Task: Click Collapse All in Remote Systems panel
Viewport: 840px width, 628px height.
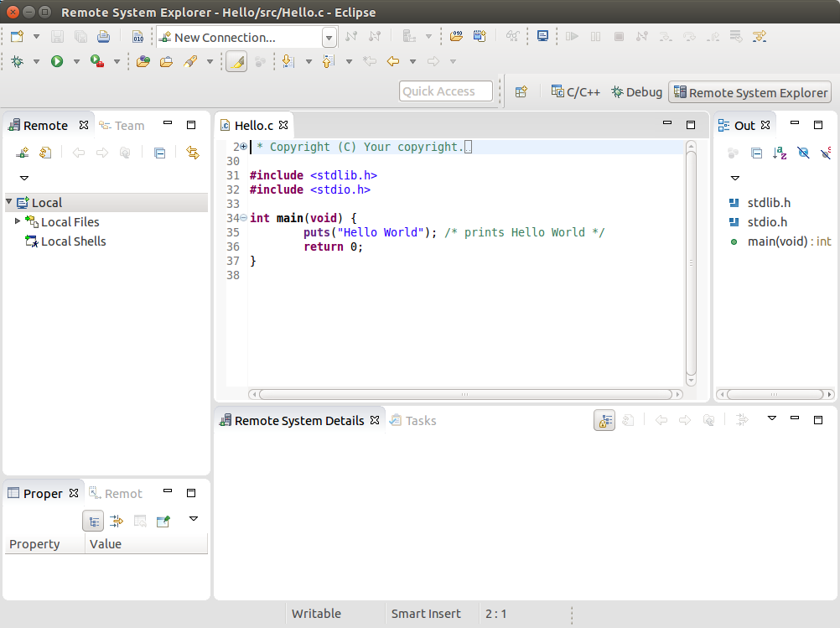Action: point(159,153)
